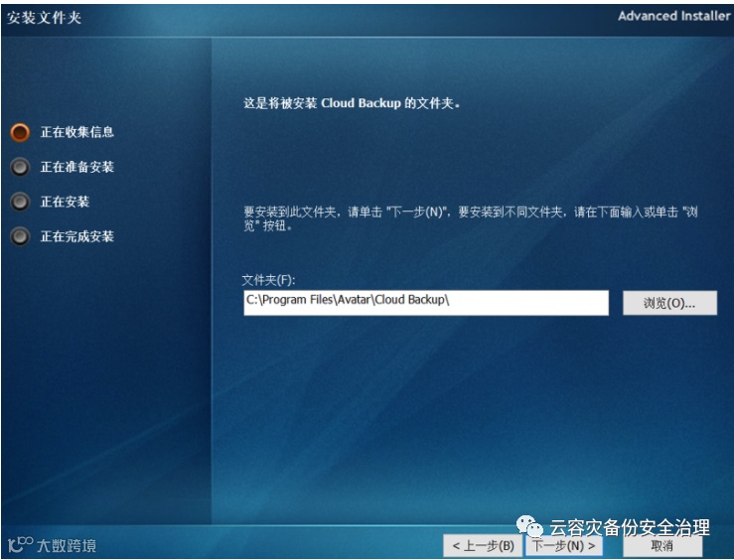734x560 pixels.
Task: Click the 下一步(N) next button
Action: point(563,546)
